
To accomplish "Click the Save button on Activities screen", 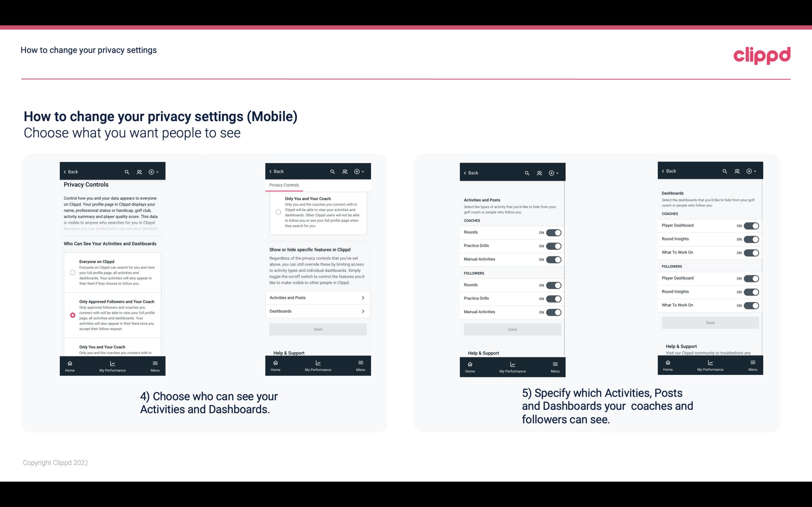I will pos(511,328).
